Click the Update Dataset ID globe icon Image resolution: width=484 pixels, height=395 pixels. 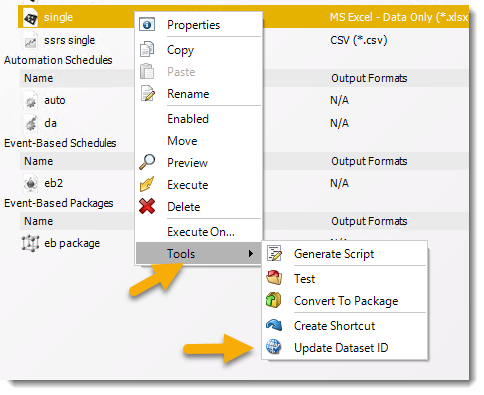pos(274,347)
